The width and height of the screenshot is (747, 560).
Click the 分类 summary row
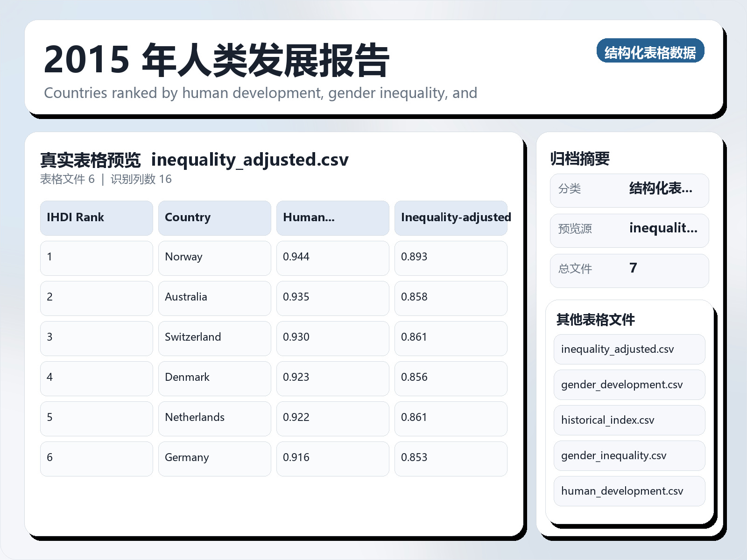tap(629, 190)
